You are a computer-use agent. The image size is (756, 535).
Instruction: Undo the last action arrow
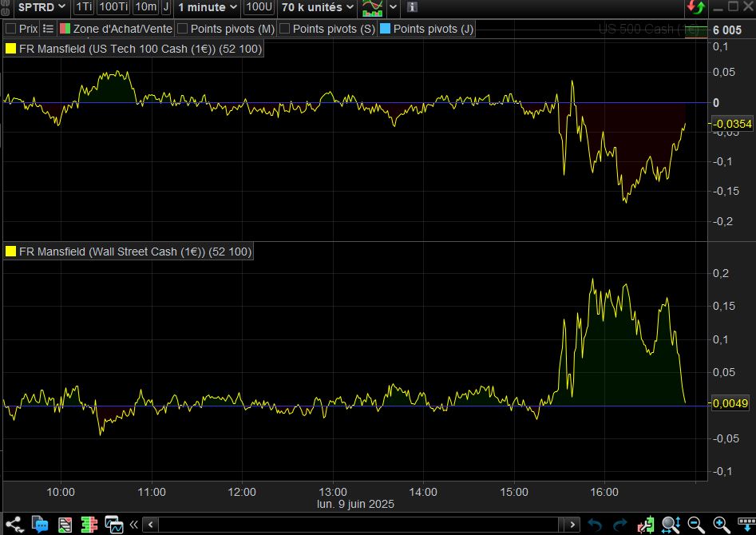[x=595, y=525]
